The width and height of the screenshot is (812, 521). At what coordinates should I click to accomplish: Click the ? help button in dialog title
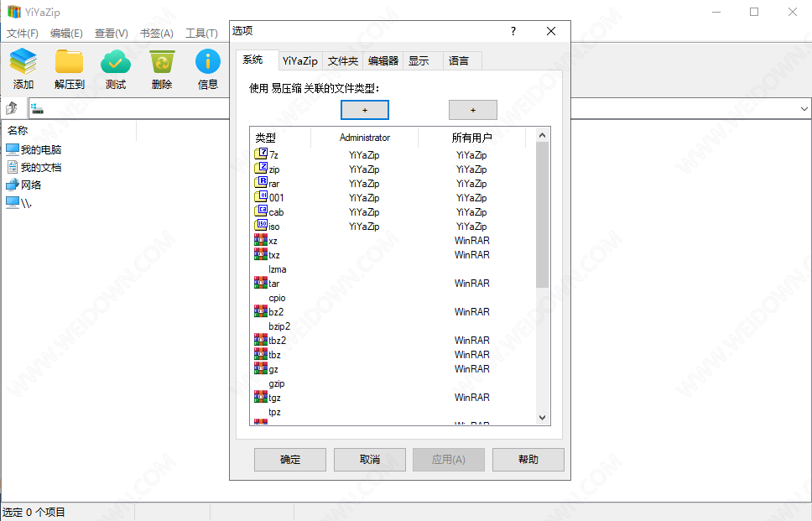point(513,31)
